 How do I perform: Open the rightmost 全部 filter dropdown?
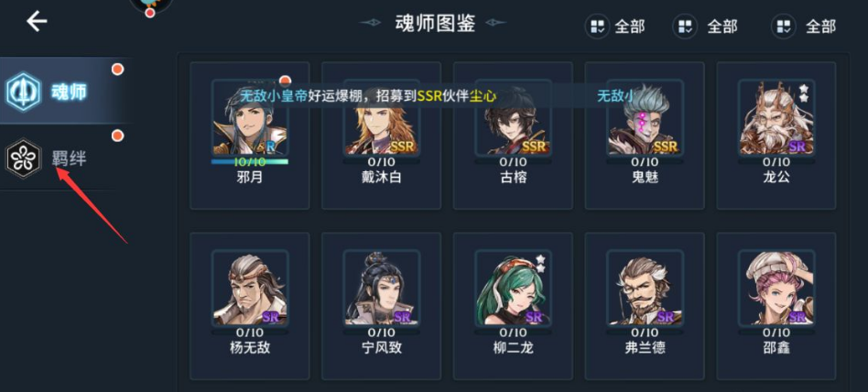pyautogui.click(x=803, y=26)
